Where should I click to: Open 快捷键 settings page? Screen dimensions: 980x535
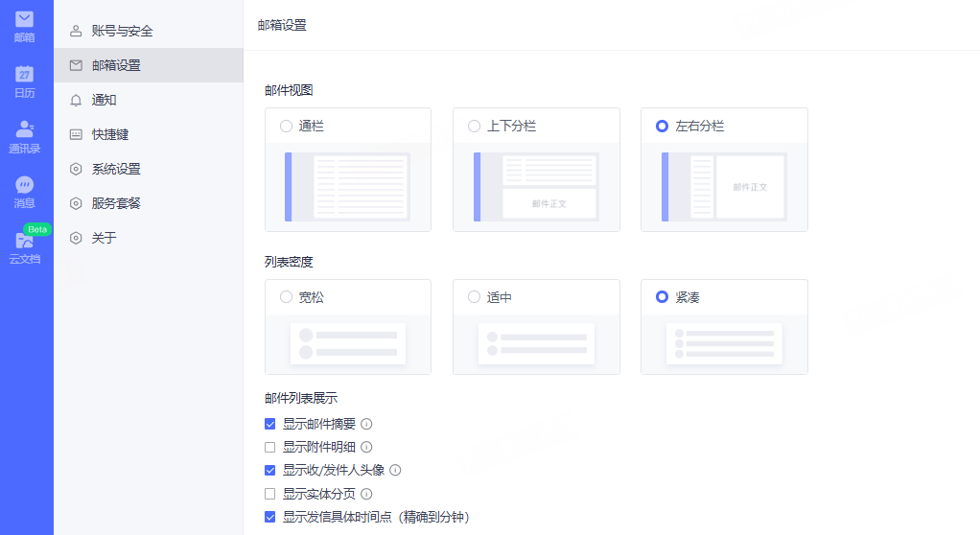(148, 134)
